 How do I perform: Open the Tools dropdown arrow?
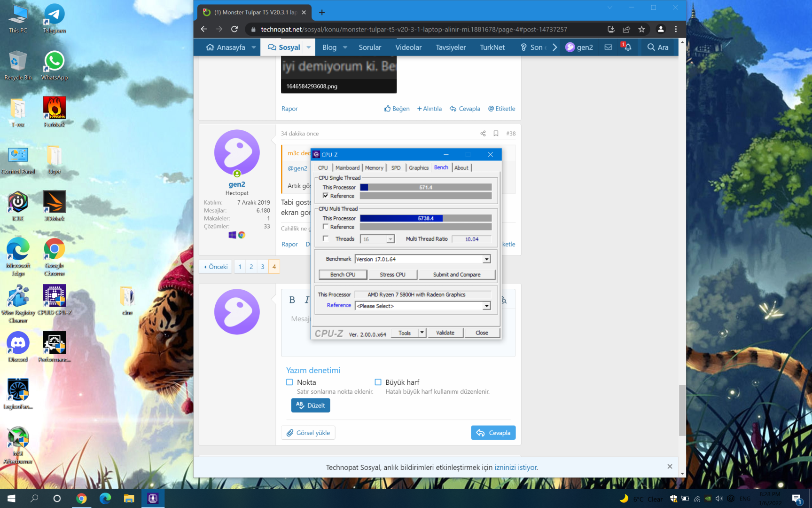coord(422,333)
